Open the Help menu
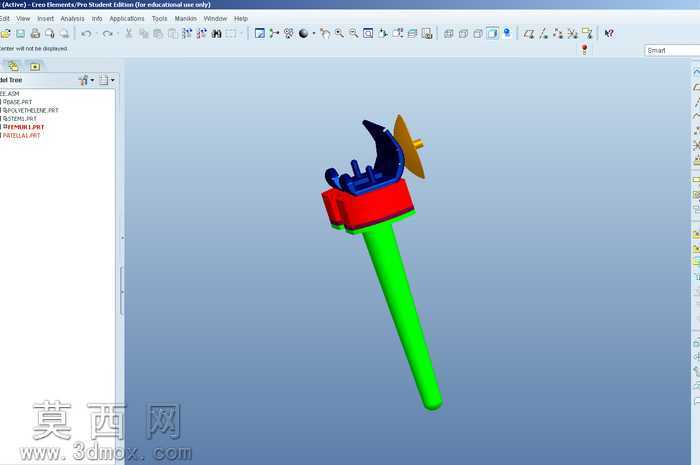The height and width of the screenshot is (465, 700). 241,19
